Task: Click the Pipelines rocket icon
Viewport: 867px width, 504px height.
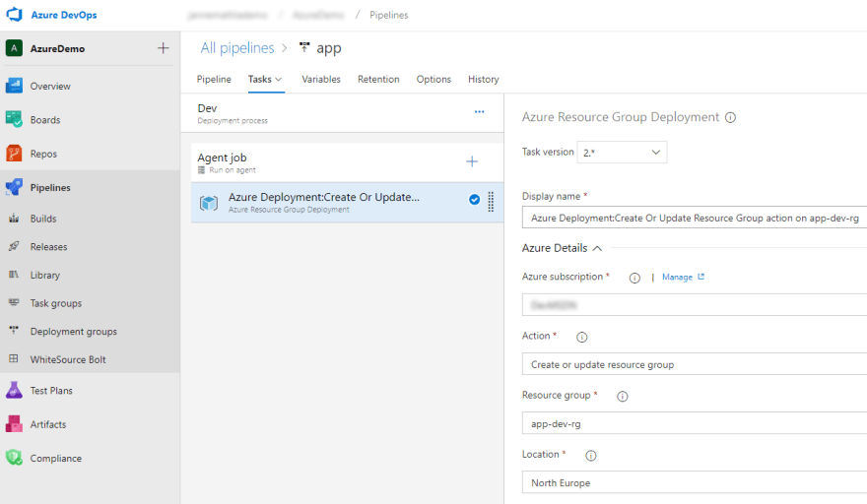Action: pos(14,187)
